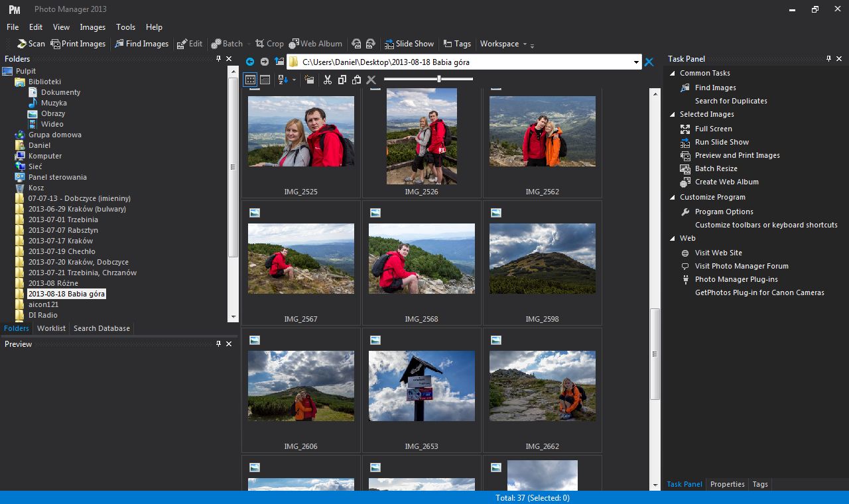The image size is (849, 504).
Task: Delete selection with the red X icon
Action: pyautogui.click(x=371, y=80)
